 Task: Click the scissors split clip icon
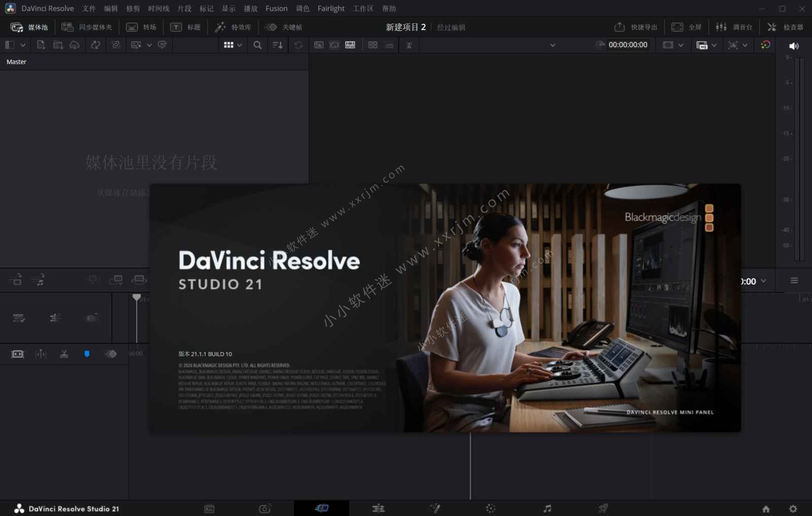click(x=64, y=354)
